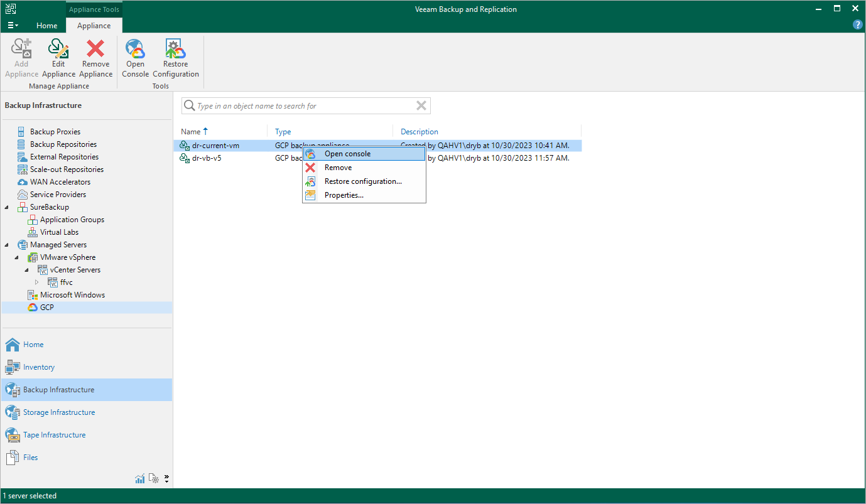The image size is (866, 504).
Task: Click the Veeam app icon in title bar
Action: (11, 9)
